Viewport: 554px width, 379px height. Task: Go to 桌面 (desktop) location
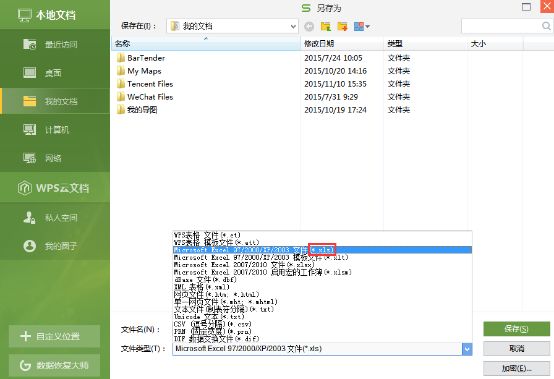pos(55,73)
